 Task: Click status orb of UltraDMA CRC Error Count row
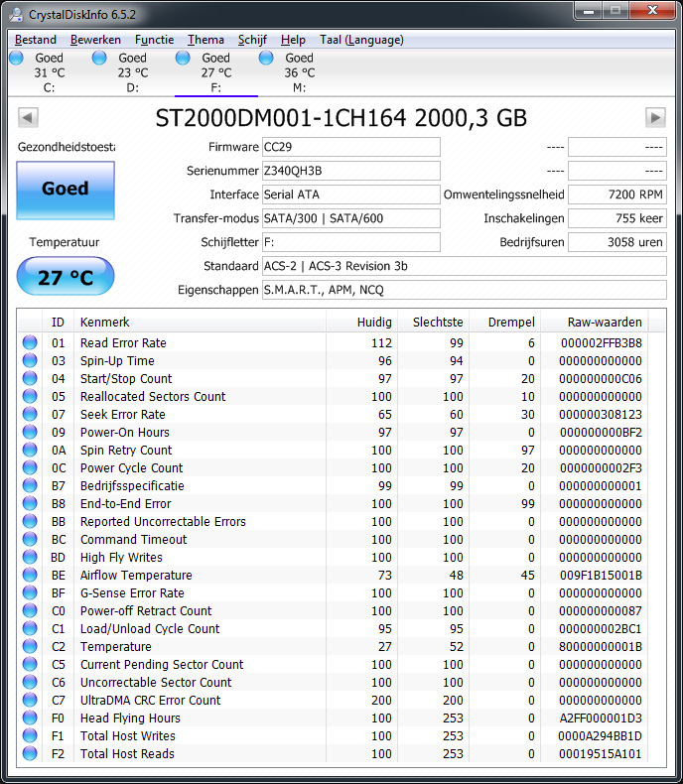pyautogui.click(x=30, y=700)
